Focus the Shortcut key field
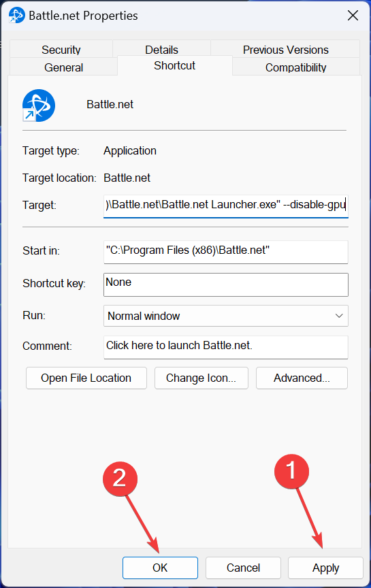This screenshot has width=371, height=588. 226,284
